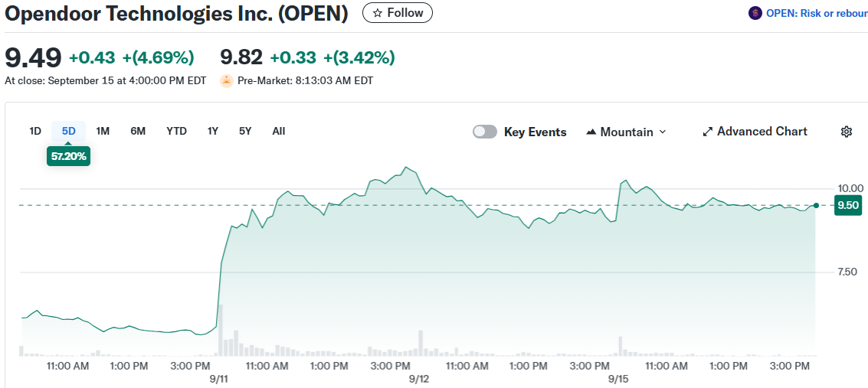Click the Pre-Market: 8:13:03 AM EDT timestamp
This screenshot has height=388, width=868.
305,80
